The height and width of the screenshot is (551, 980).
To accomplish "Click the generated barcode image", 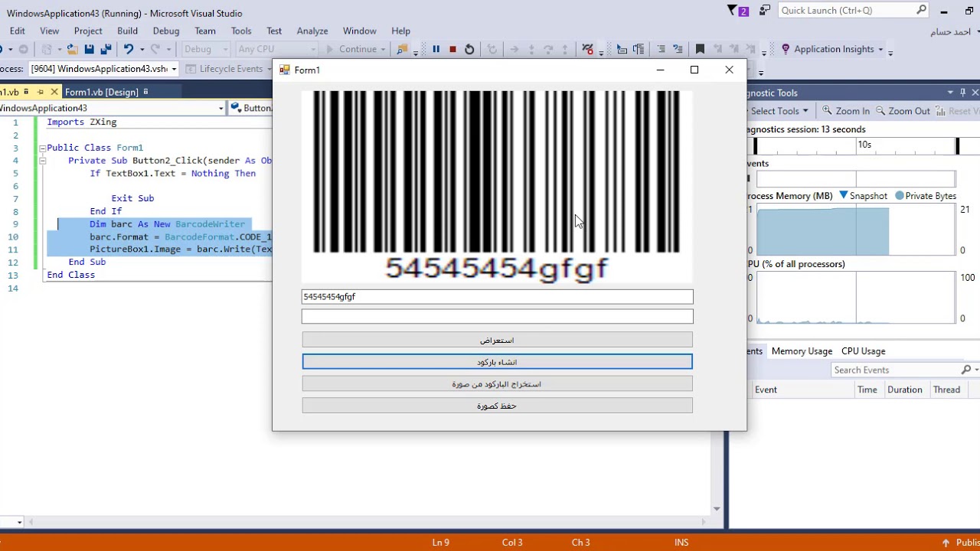I will click(497, 187).
